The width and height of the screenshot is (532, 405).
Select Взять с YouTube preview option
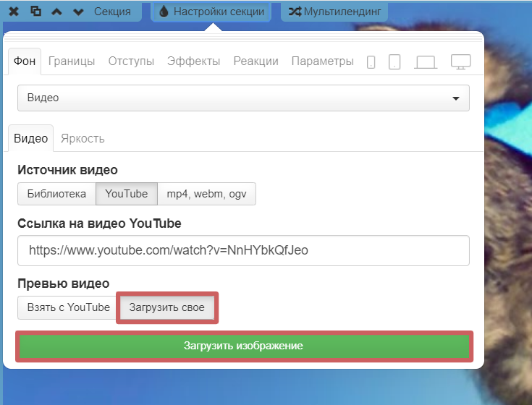coord(68,307)
